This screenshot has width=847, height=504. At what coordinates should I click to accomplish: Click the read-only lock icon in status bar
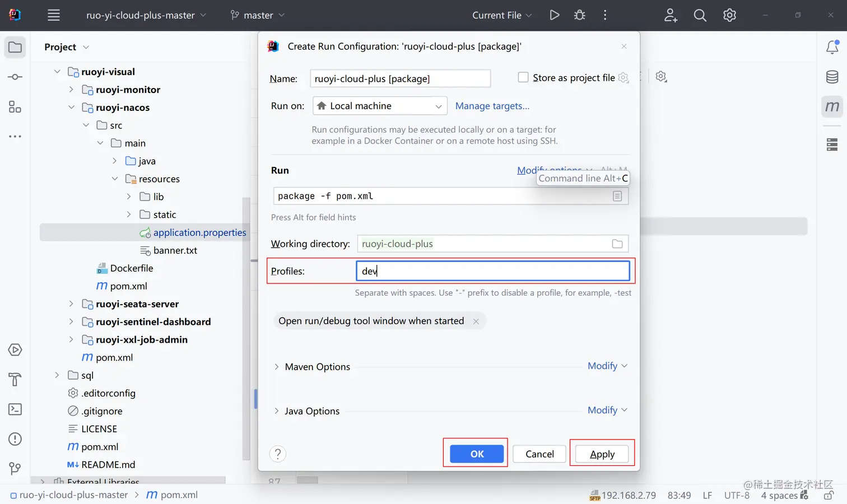829,496
